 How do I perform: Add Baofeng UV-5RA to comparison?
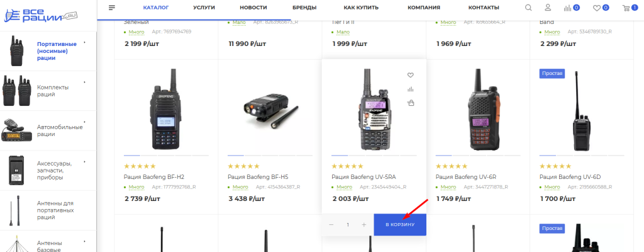click(411, 89)
